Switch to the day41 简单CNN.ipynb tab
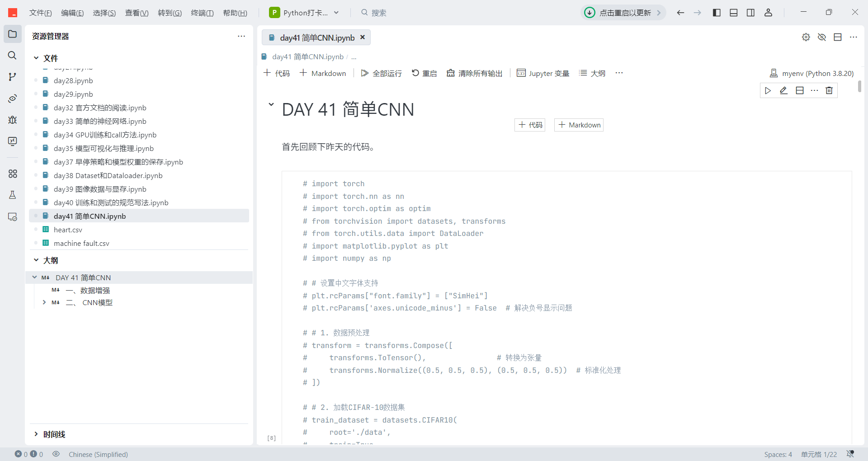 [316, 38]
